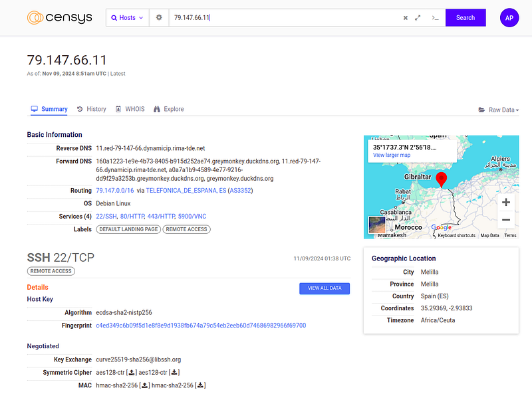532x394 pixels.
Task: Select the Summary tab
Action: pyautogui.click(x=49, y=109)
